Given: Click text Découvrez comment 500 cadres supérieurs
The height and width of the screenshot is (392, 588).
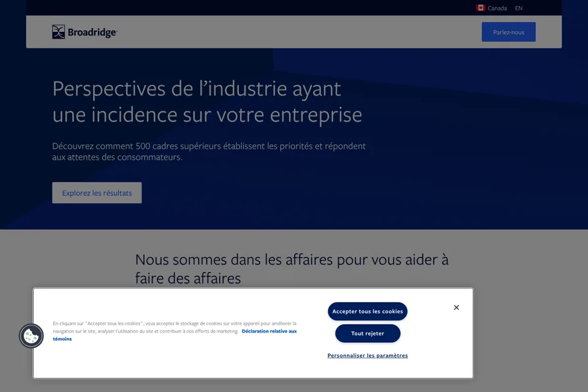Looking at the screenshot, I should coord(137,146).
